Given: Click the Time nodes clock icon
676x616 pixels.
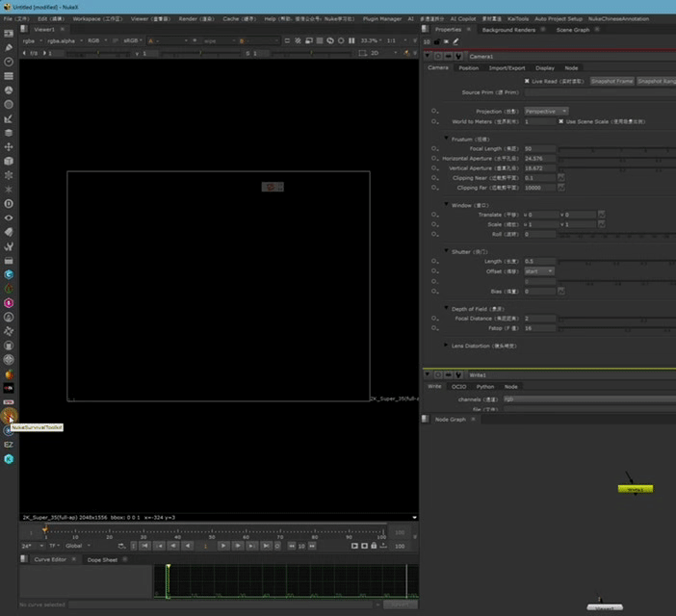Looking at the screenshot, I should point(9,62).
